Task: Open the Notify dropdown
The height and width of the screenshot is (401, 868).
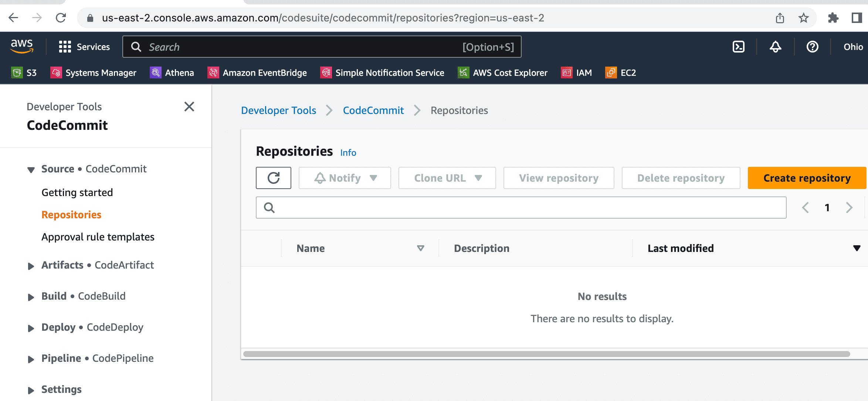Action: coord(345,178)
